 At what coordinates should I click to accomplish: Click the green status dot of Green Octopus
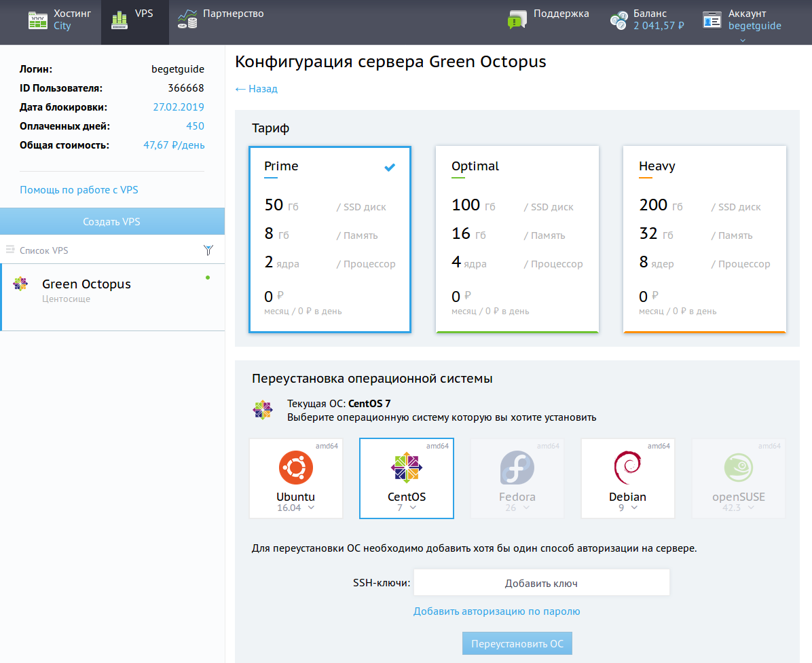(208, 278)
